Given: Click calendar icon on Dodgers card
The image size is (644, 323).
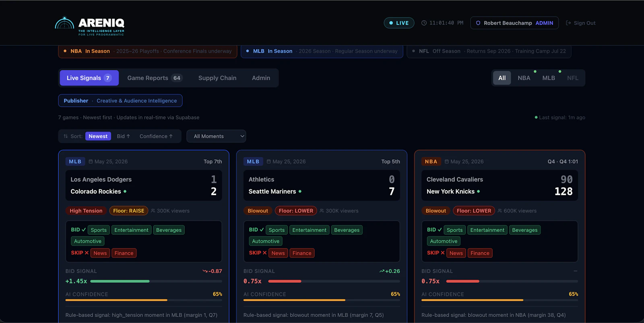Looking at the screenshot, I should click(x=91, y=161).
